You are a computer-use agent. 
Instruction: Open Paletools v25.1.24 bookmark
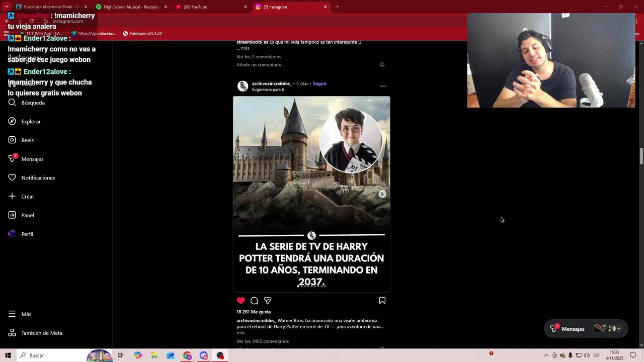tap(142, 33)
